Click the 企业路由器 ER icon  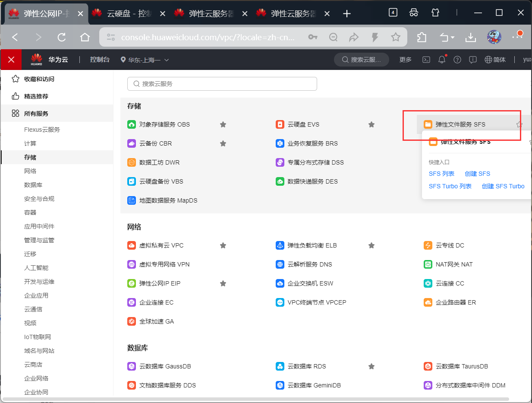pos(428,302)
